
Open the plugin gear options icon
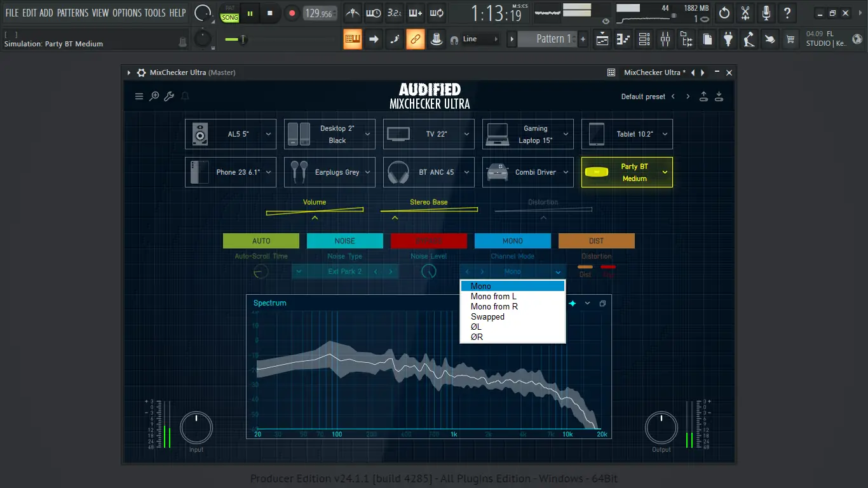pyautogui.click(x=141, y=72)
